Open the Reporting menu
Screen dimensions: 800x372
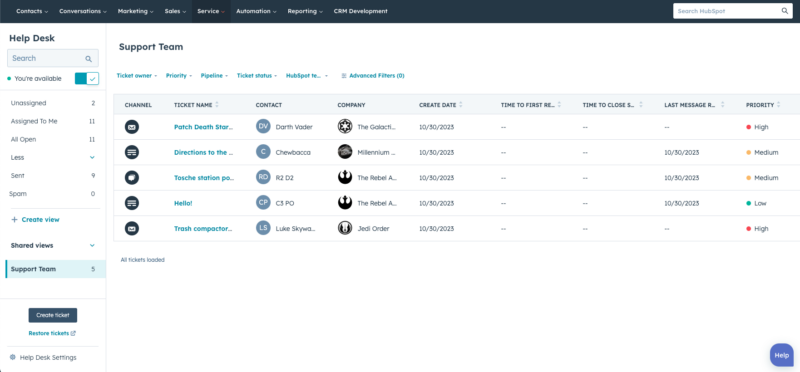pos(305,11)
